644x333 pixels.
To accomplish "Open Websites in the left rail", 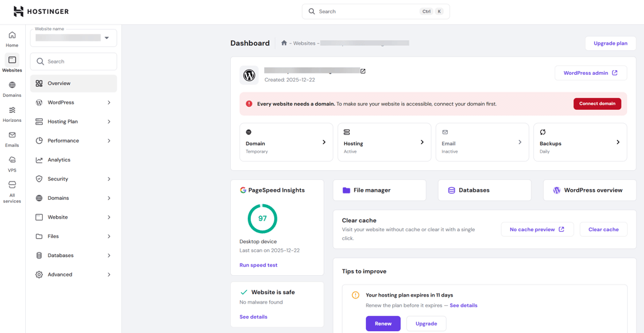I will point(12,64).
